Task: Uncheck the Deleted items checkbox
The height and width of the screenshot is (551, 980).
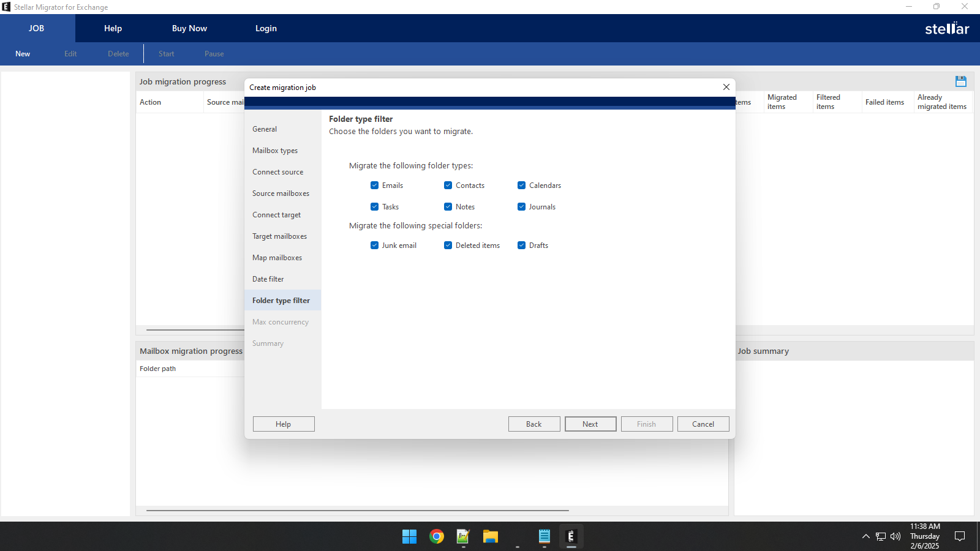Action: pos(448,246)
